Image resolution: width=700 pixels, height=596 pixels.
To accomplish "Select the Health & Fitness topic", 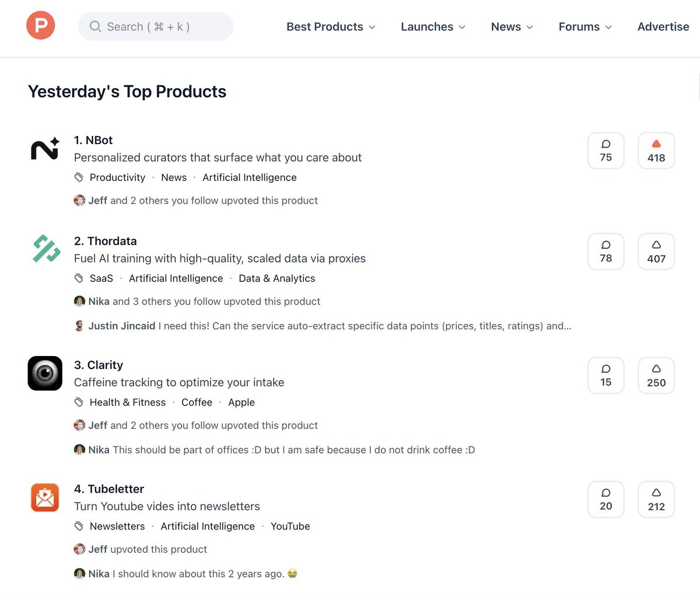I will (128, 402).
